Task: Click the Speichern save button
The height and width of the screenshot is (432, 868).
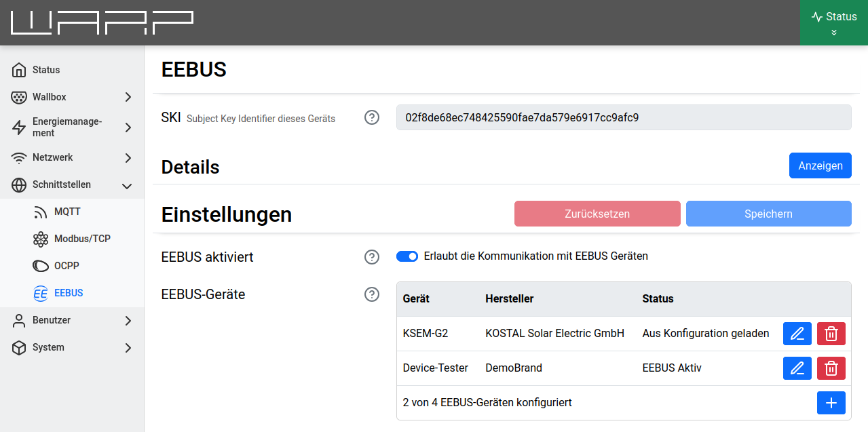Action: 768,214
